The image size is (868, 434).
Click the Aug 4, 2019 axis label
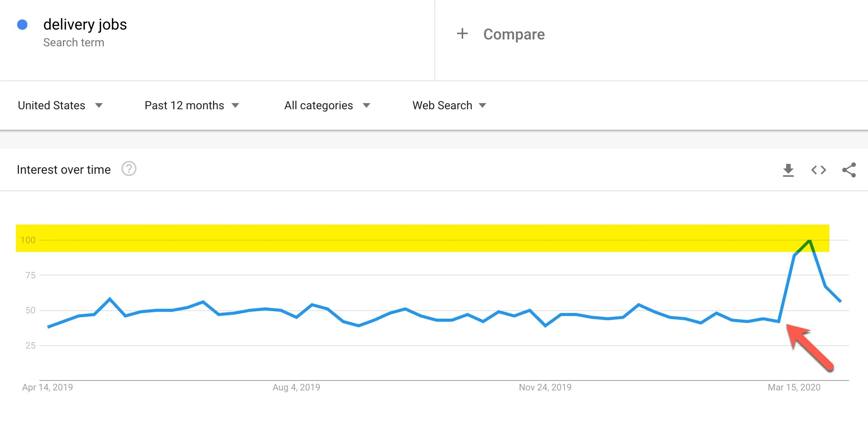point(296,387)
